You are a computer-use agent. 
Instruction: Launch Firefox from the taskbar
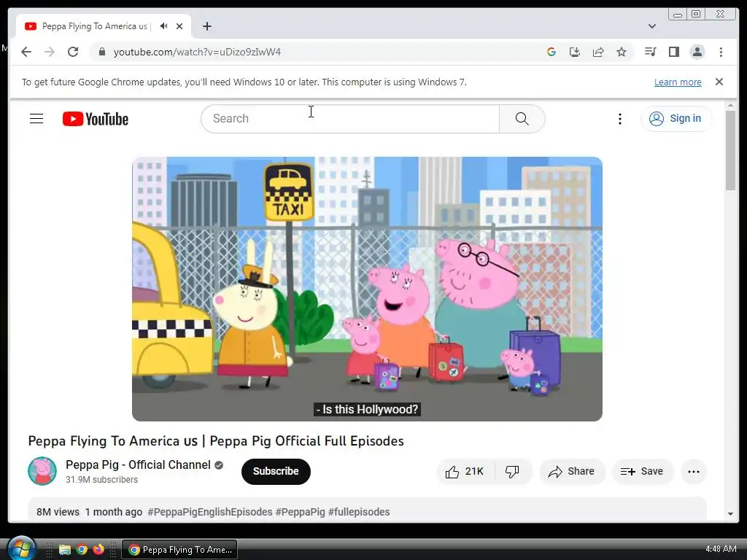coord(98,550)
